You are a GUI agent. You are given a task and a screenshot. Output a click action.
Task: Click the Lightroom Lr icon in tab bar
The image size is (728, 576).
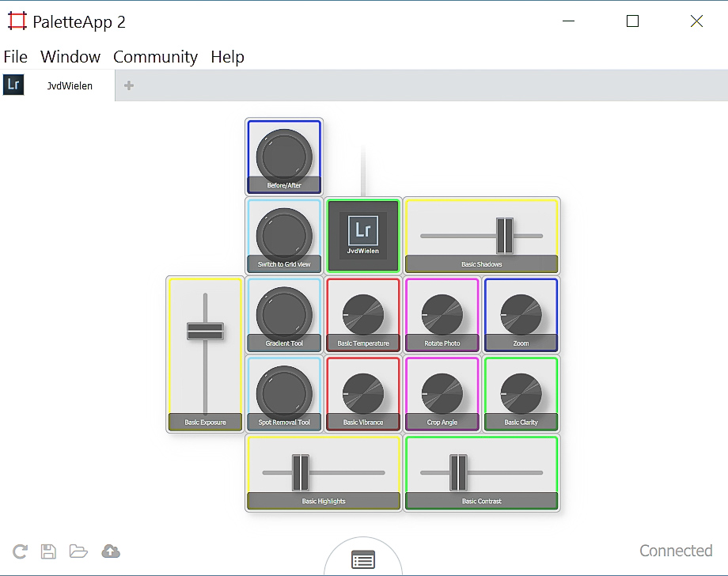[x=13, y=85]
